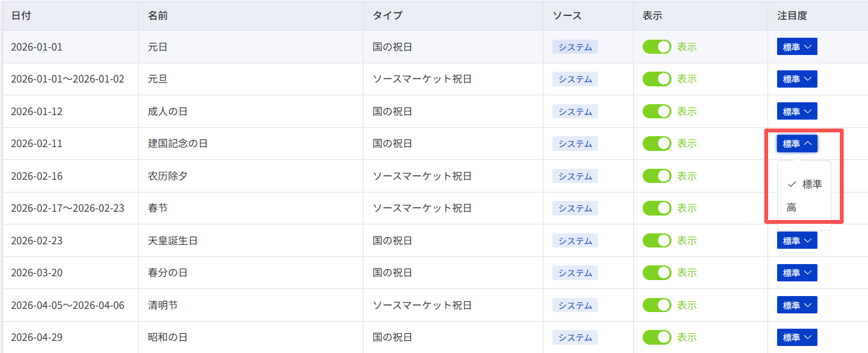Screen dimensions: 868x353
Task: Click 名前 column header
Action: [158, 15]
